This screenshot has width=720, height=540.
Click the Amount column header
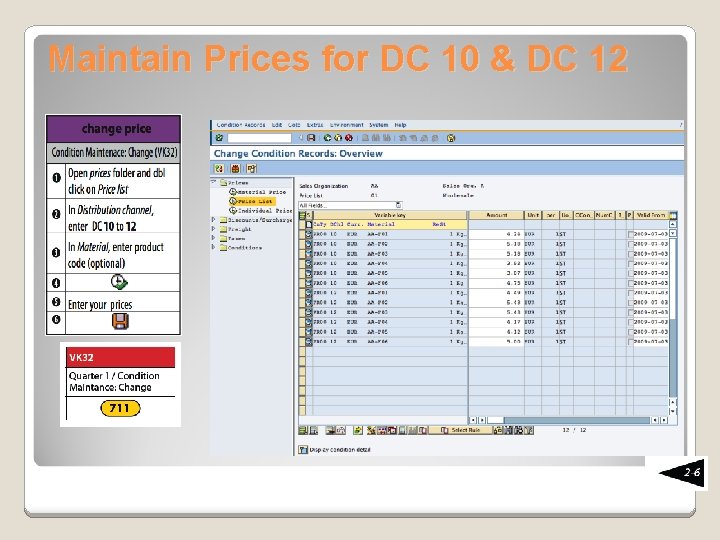click(x=496, y=215)
